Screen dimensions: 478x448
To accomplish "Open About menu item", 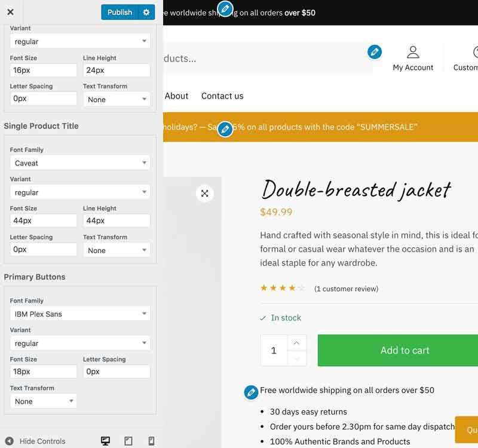I will (x=176, y=96).
